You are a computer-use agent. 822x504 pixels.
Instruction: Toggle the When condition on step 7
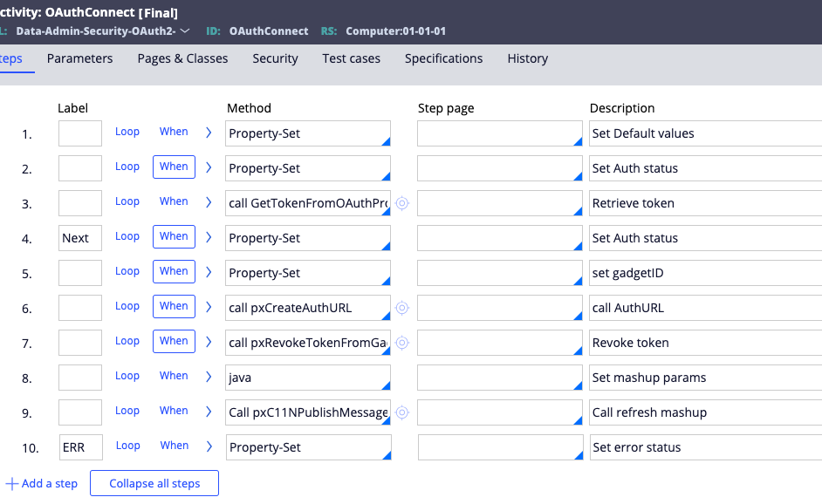174,341
